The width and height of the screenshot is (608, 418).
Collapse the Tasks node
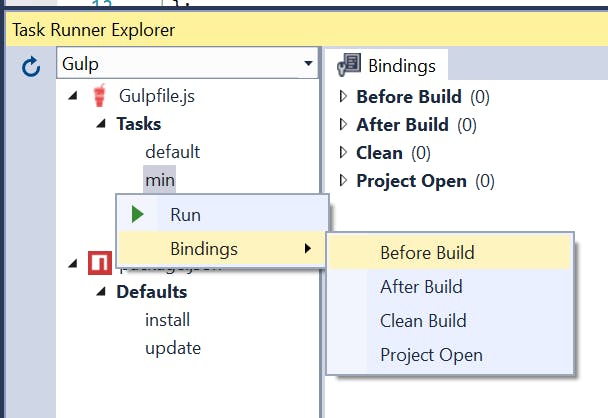pos(101,124)
